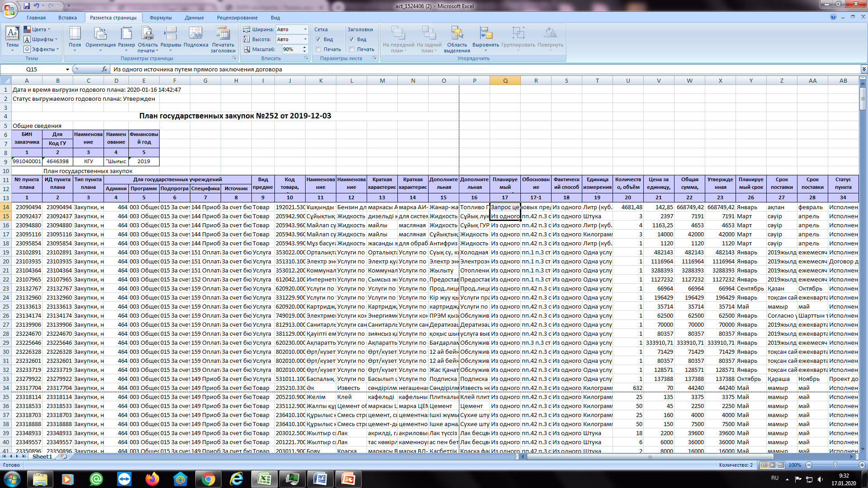Open the Эффекты (Effects) theme dropdown
This screenshot has height=488, width=868.
pyautogui.click(x=42, y=49)
